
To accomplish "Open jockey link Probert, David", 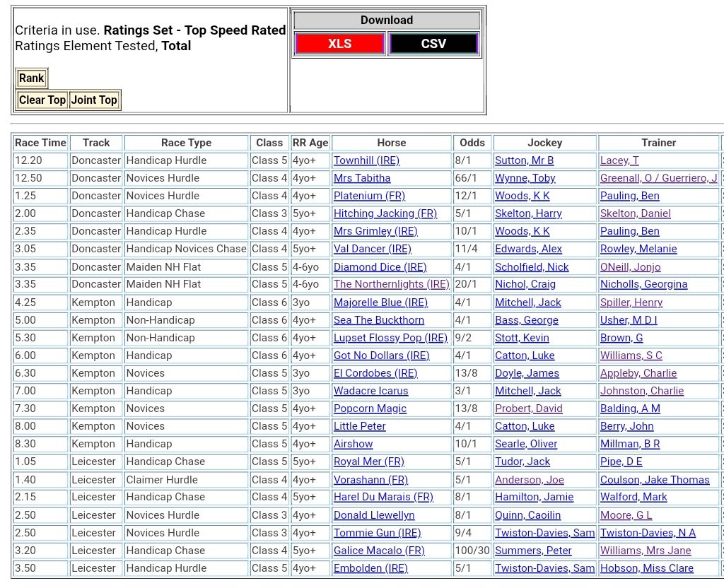I will click(529, 408).
